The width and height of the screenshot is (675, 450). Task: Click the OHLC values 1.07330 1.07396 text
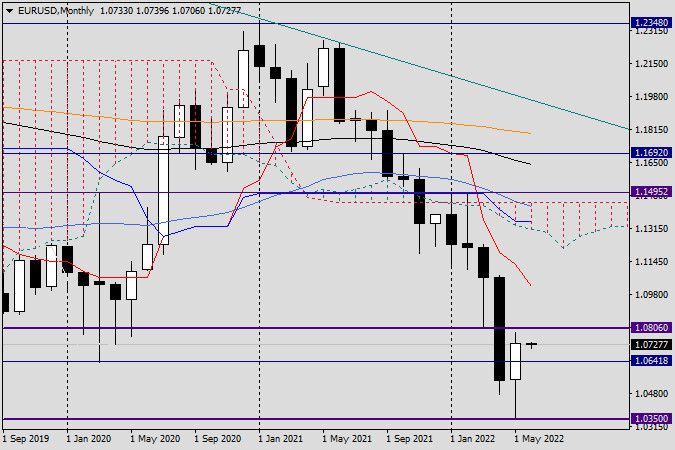[135, 11]
